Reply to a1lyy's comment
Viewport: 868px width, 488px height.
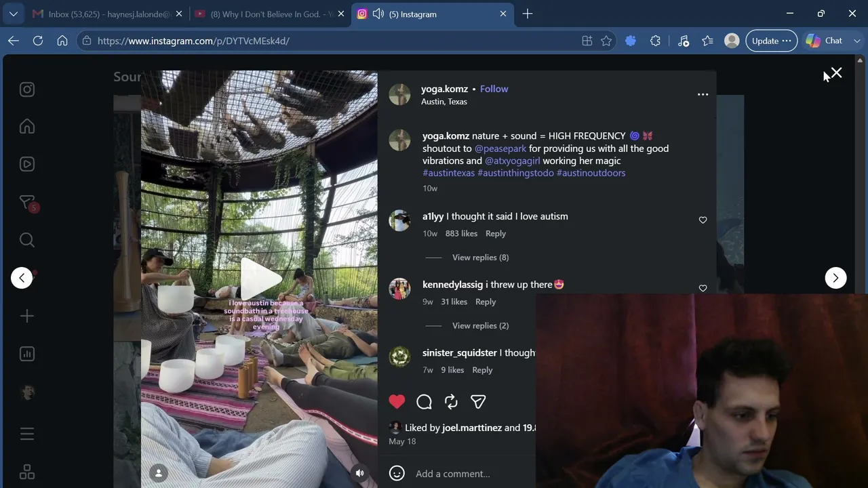pyautogui.click(x=496, y=234)
